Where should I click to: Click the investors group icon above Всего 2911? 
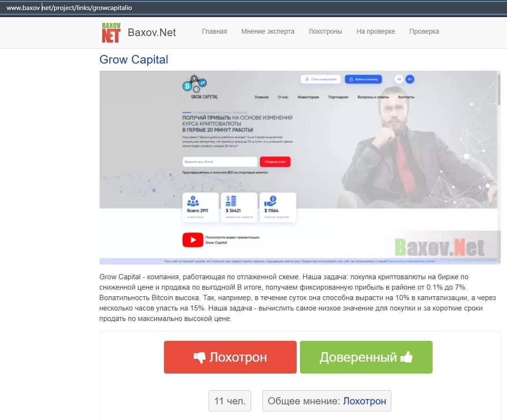click(x=193, y=201)
